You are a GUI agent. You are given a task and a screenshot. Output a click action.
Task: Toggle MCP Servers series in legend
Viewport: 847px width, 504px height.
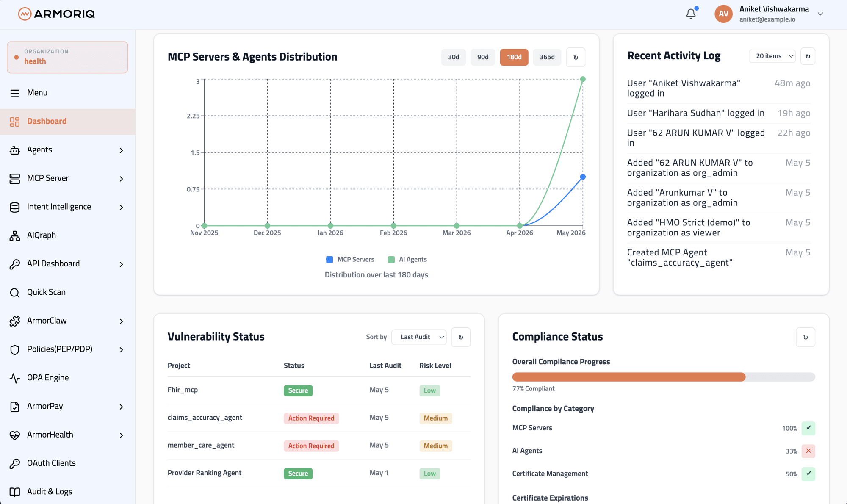pyautogui.click(x=350, y=260)
